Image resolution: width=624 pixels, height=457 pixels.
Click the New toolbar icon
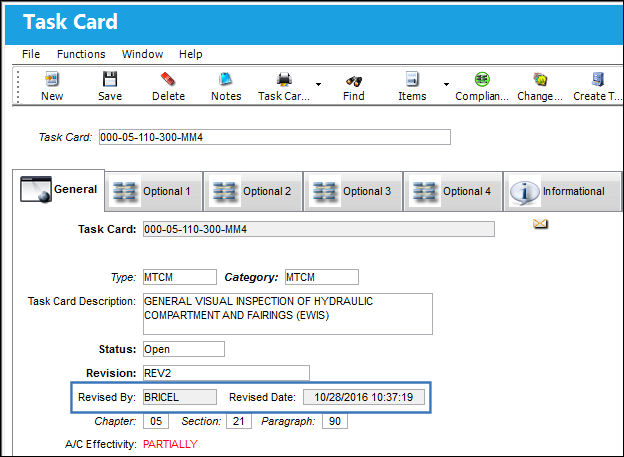point(52,79)
